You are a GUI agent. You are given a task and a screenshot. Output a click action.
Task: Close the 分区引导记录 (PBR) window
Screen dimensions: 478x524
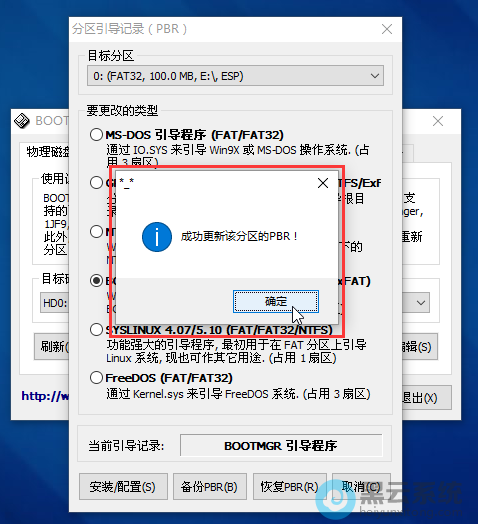(387, 29)
